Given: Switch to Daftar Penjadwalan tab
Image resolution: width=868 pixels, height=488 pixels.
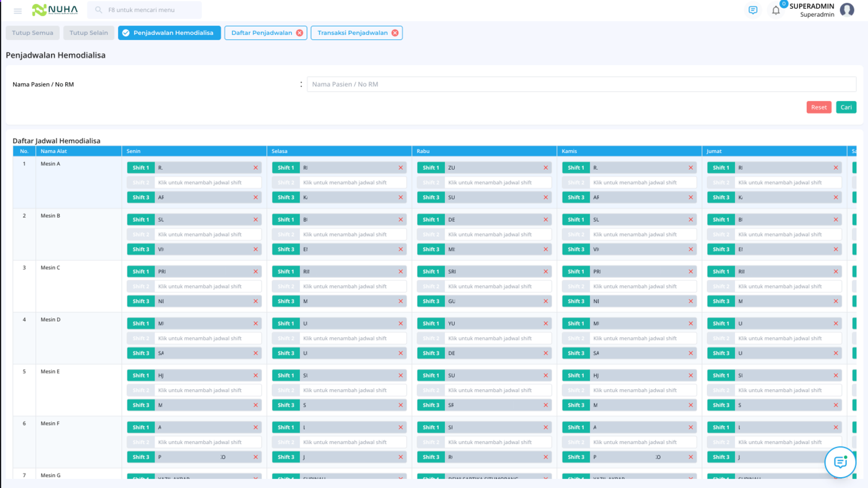Looking at the screenshot, I should coord(261,33).
